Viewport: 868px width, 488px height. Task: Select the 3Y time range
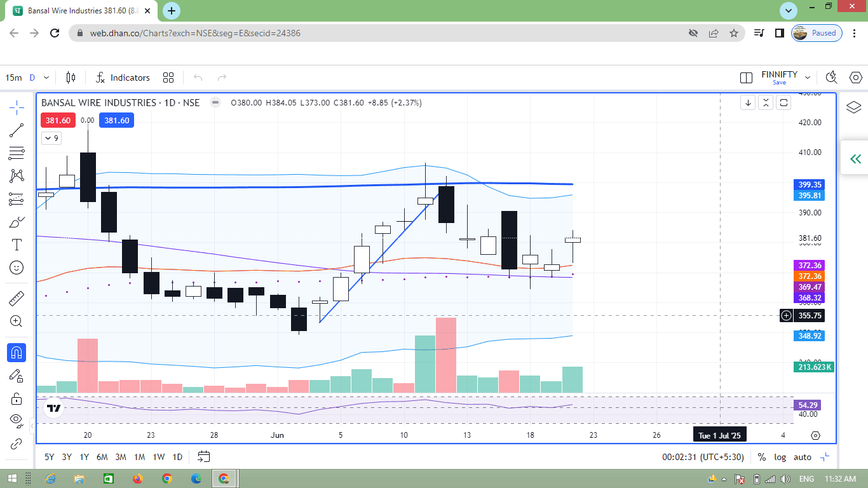[x=67, y=457]
